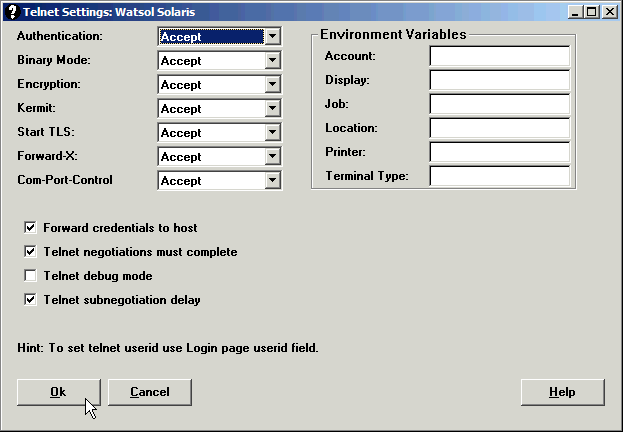Click the Telnet Settings: Watsol Solaris title
The image size is (623, 432).
pos(109,12)
